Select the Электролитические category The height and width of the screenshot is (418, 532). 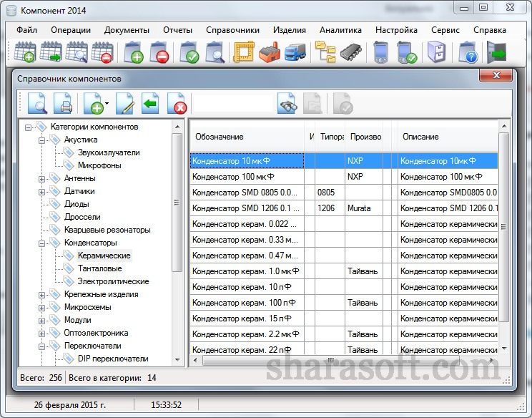113,281
